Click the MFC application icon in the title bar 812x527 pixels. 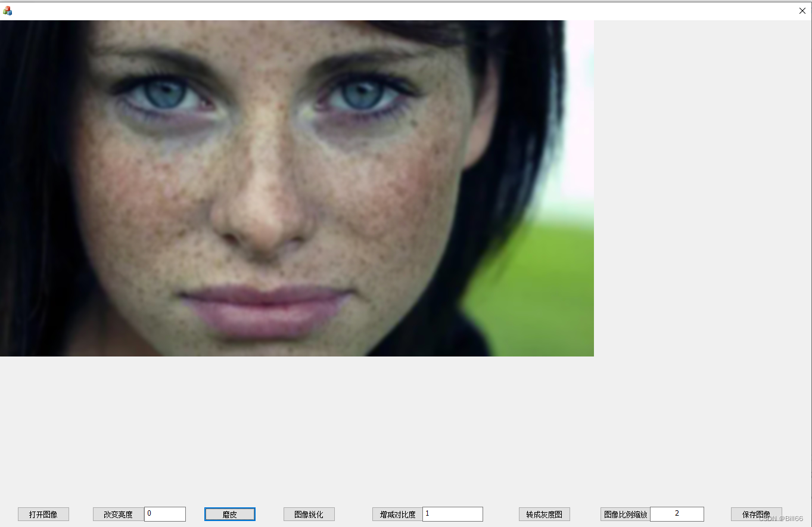click(x=8, y=10)
